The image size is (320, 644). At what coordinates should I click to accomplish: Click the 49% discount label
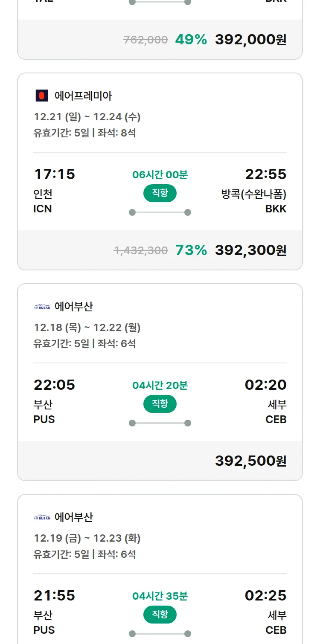[x=191, y=40]
